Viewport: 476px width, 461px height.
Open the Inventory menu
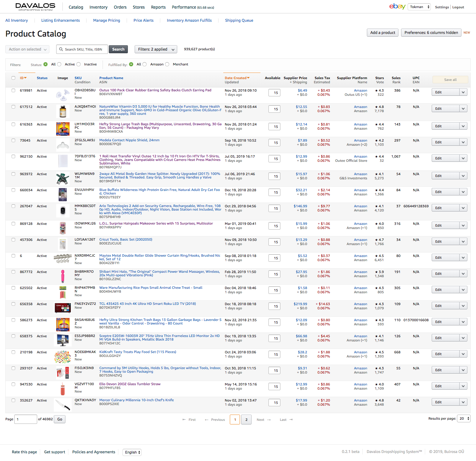point(98,7)
